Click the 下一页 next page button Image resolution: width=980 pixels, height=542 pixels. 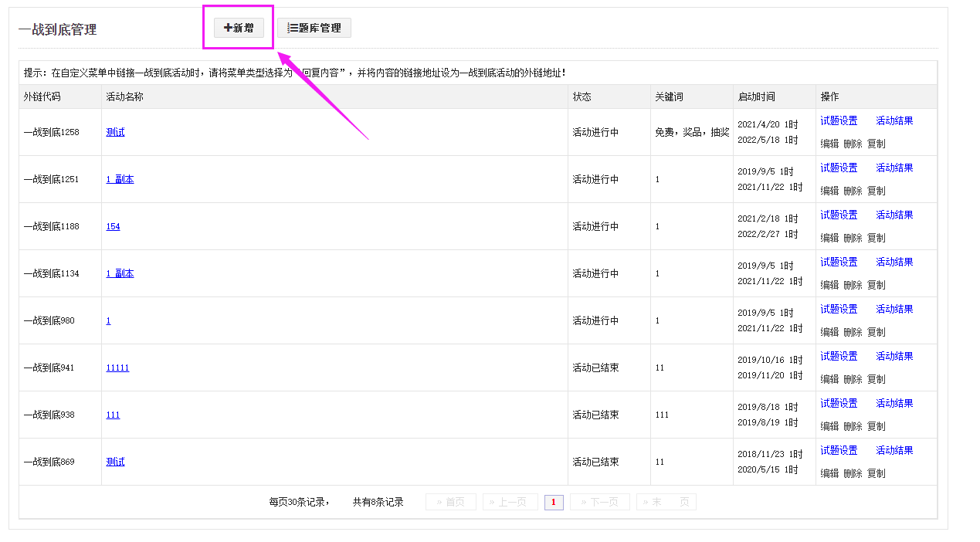pyautogui.click(x=600, y=502)
